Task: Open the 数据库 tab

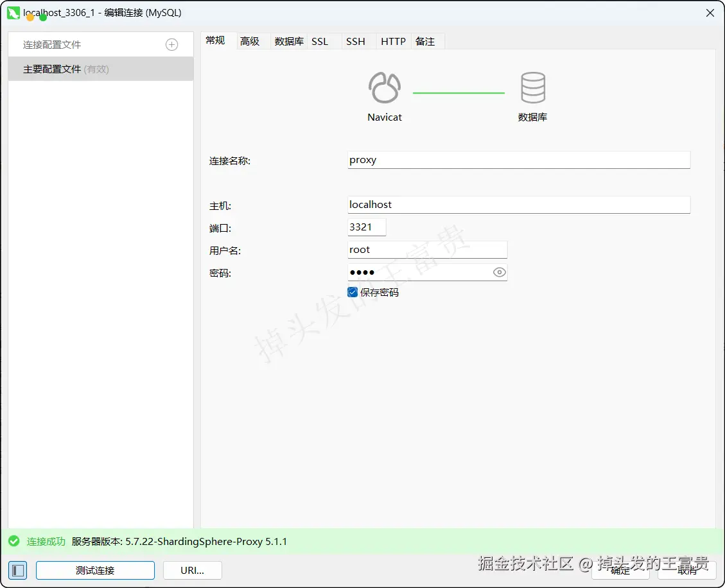Action: tap(289, 42)
